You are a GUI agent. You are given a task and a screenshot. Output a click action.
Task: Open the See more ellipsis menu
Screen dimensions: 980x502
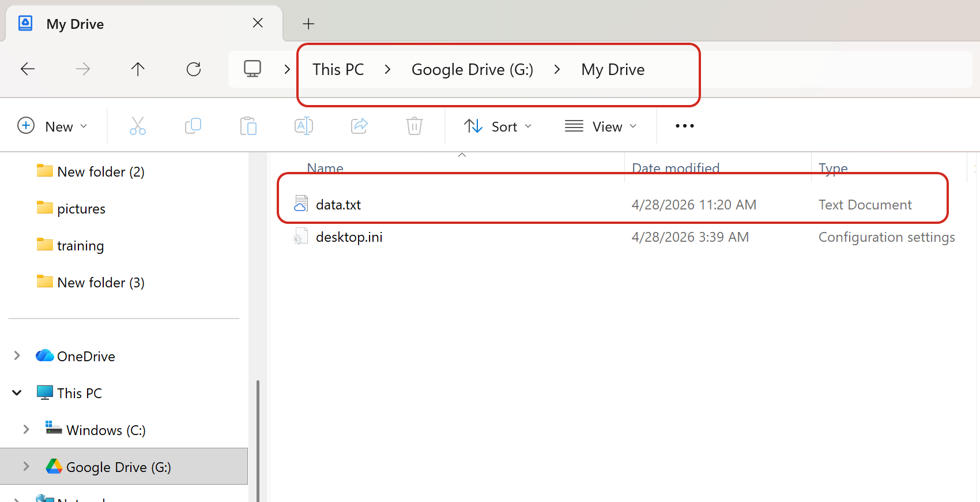(x=684, y=126)
